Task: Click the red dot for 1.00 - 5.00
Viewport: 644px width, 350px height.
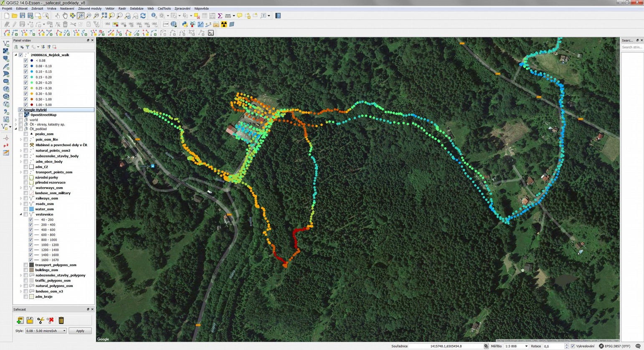Action: 32,105
